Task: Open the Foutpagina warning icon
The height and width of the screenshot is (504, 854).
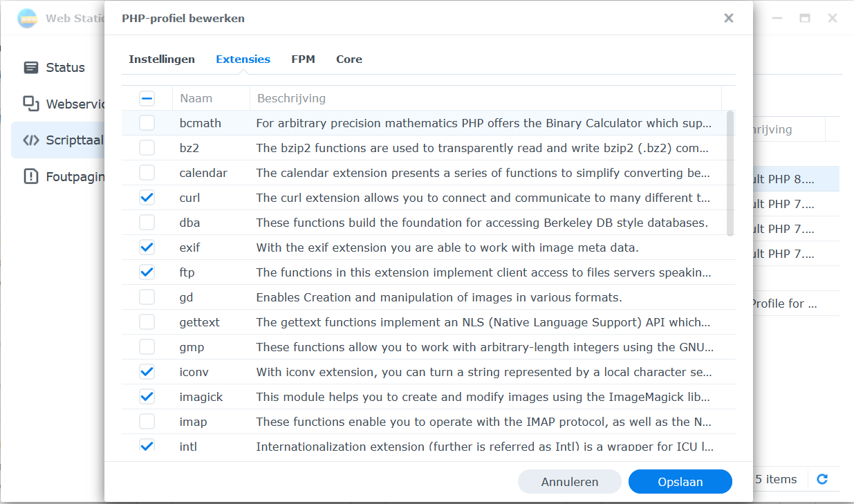Action: pos(31,176)
